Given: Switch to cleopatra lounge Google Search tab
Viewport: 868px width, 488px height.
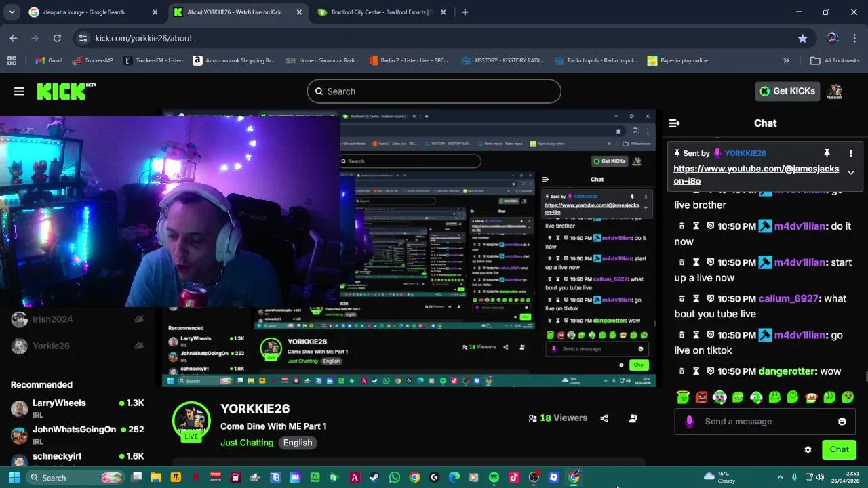Looking at the screenshot, I should coord(94,12).
